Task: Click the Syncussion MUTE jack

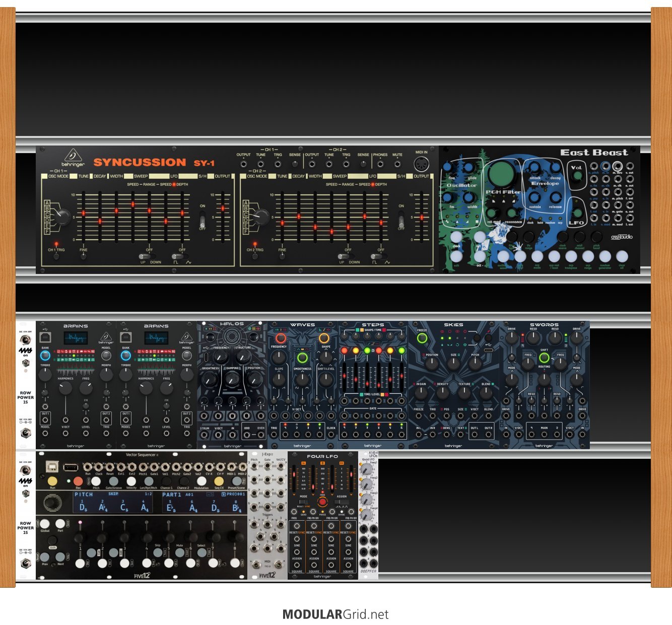Action: pyautogui.click(x=397, y=164)
